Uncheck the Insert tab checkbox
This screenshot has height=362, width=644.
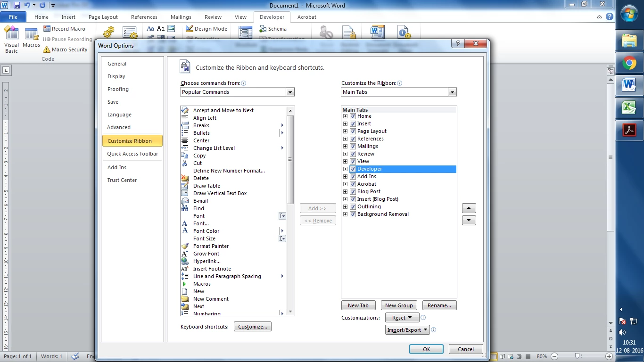(353, 123)
